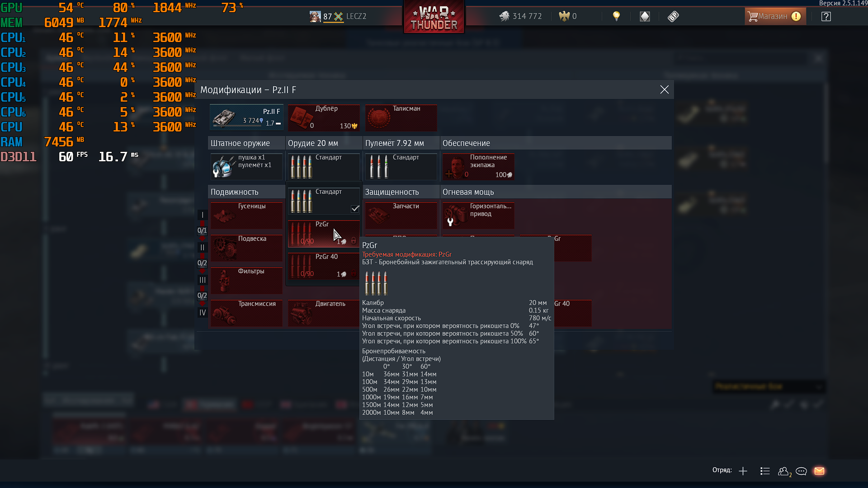Click the ticket icon in top bar
Screen dimensions: 868x488
[x=673, y=17]
